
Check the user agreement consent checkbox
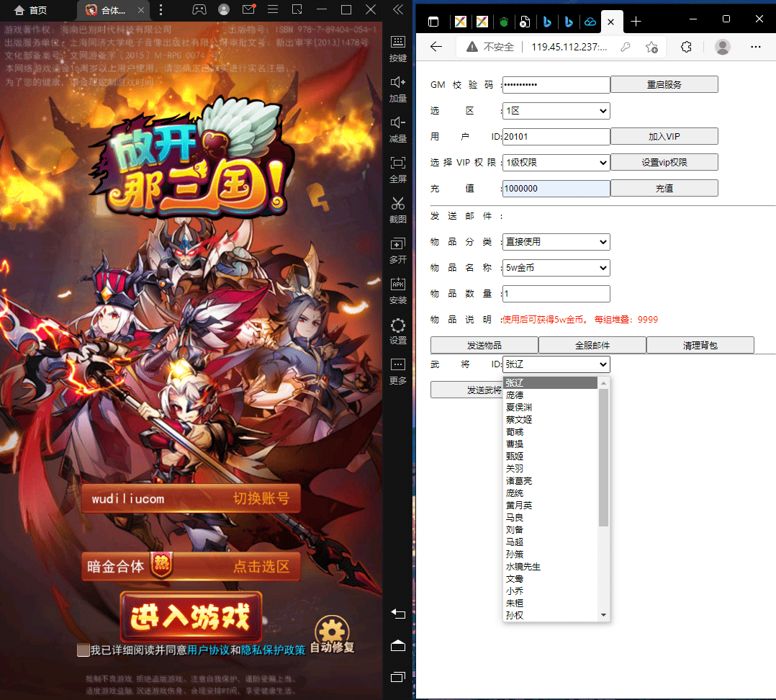[x=84, y=650]
